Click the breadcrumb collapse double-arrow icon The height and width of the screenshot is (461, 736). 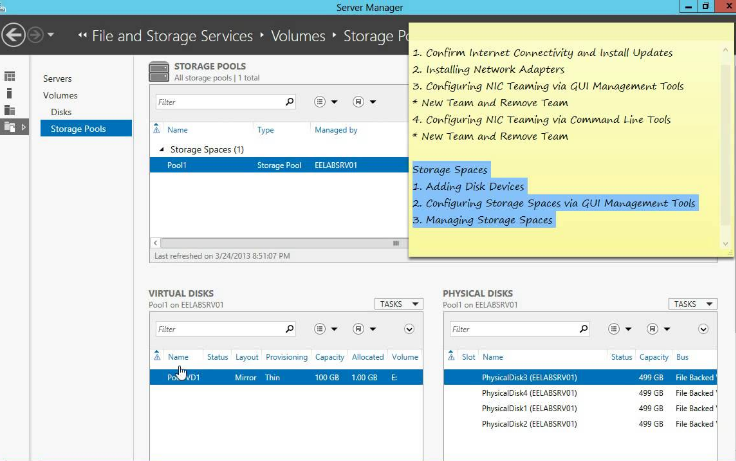(82, 35)
